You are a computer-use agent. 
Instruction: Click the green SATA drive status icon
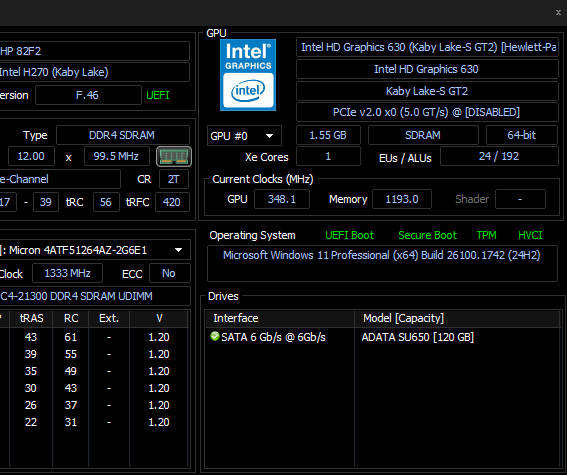tap(214, 337)
